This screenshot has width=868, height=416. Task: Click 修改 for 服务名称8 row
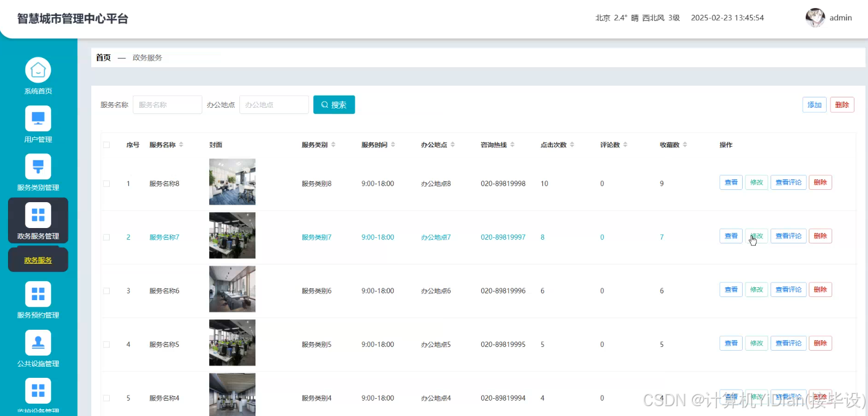(x=756, y=182)
